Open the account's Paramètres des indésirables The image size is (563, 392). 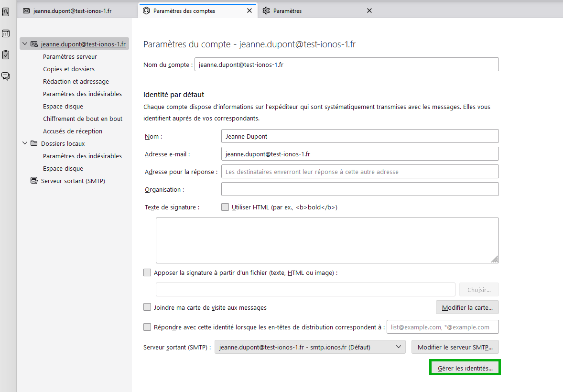pyautogui.click(x=82, y=94)
